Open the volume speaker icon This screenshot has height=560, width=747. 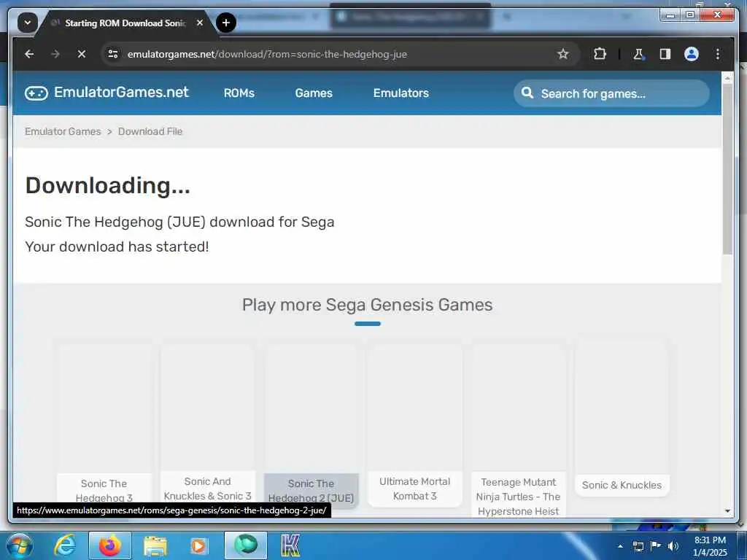673,546
